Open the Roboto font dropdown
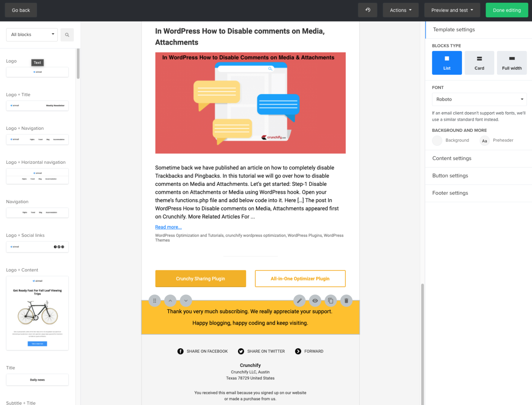This screenshot has height=405, width=532. click(479, 99)
